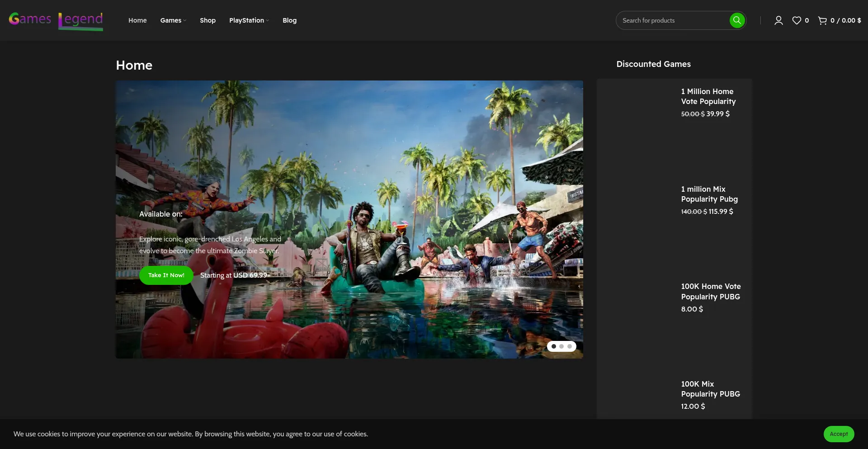This screenshot has width=868, height=449.
Task: Open 100K Mix Popularity PUBG product
Action: pyautogui.click(x=711, y=389)
